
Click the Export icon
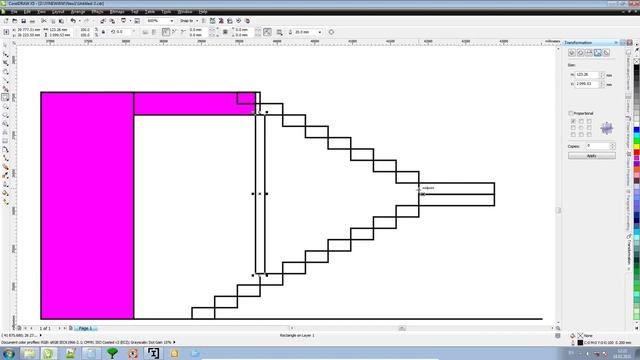[111, 21]
